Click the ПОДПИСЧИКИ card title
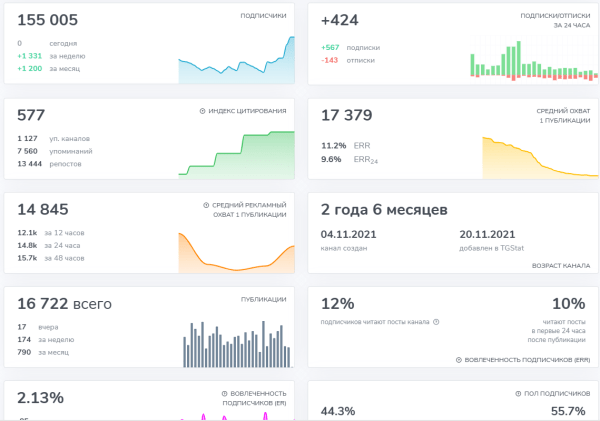600x421 pixels. [x=264, y=16]
